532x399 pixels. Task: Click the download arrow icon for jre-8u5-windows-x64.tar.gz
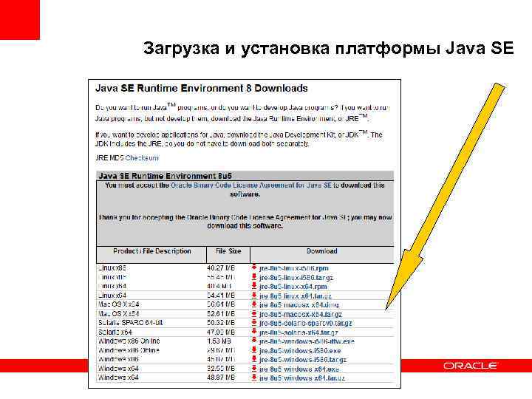pyautogui.click(x=253, y=378)
